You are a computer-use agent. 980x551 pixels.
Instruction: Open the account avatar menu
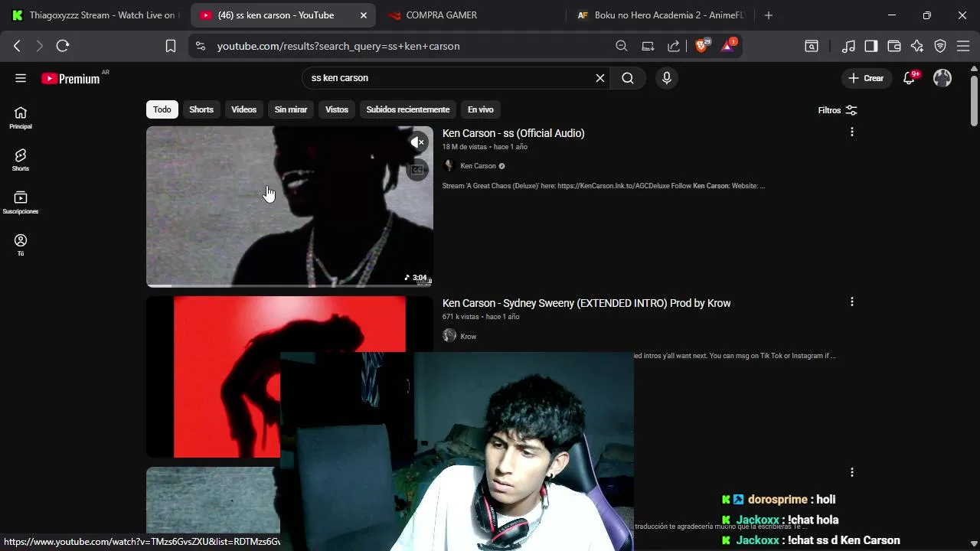point(942,78)
